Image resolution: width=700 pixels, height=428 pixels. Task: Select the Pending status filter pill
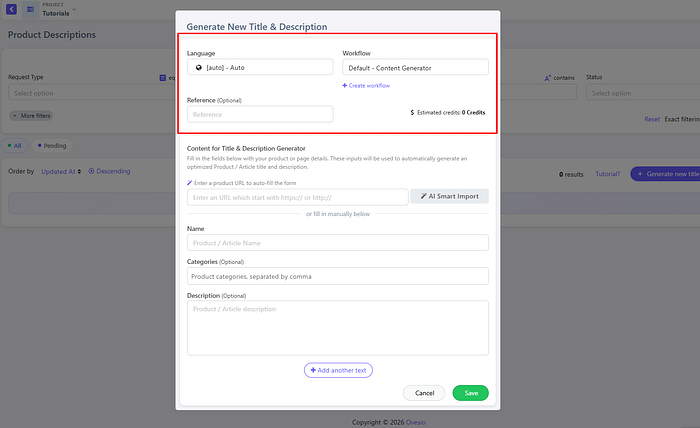tap(51, 145)
